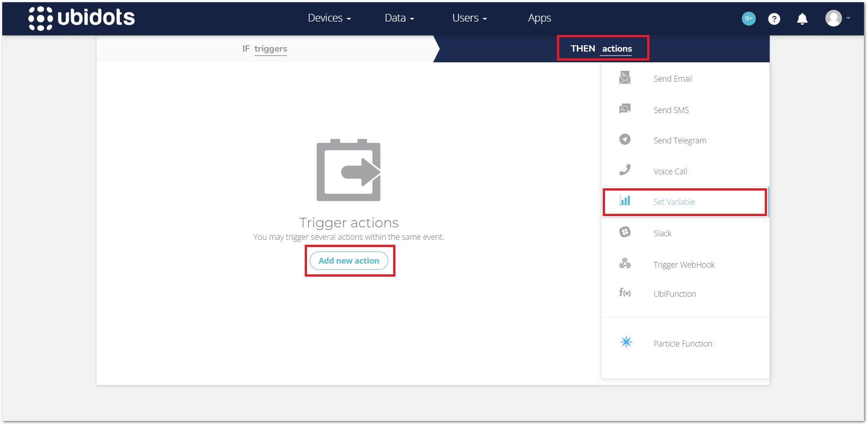This screenshot has width=868, height=425.
Task: Click the 9+ notification badge
Action: (x=748, y=18)
